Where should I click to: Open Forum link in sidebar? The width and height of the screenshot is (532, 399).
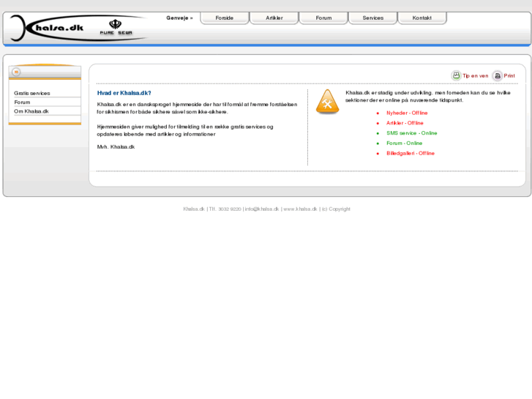22,102
